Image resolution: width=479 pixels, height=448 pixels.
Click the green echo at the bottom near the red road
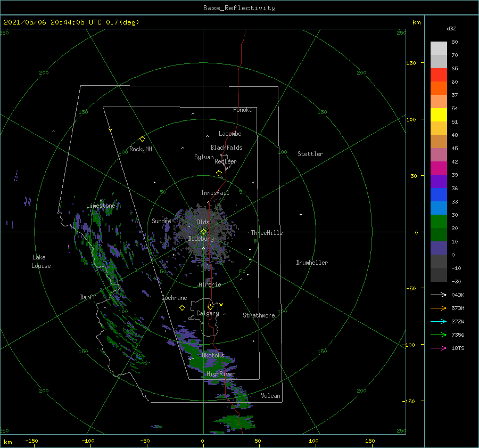pos(237,422)
